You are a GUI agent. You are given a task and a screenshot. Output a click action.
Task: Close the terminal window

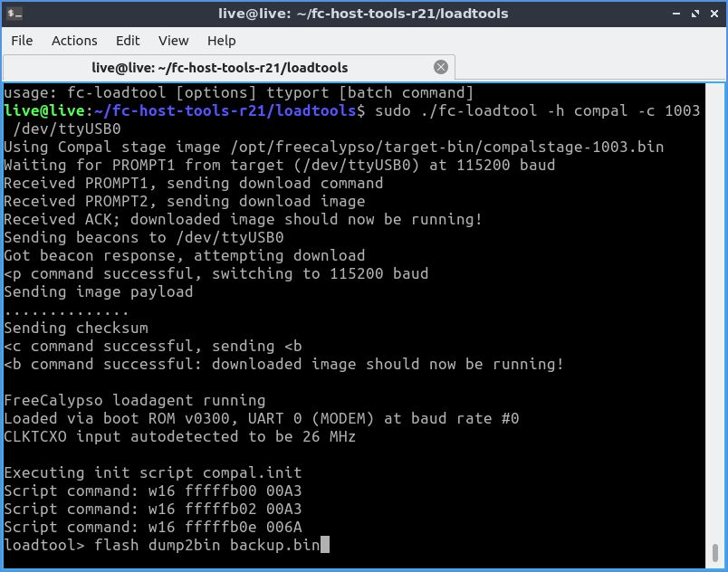pyautogui.click(x=714, y=14)
